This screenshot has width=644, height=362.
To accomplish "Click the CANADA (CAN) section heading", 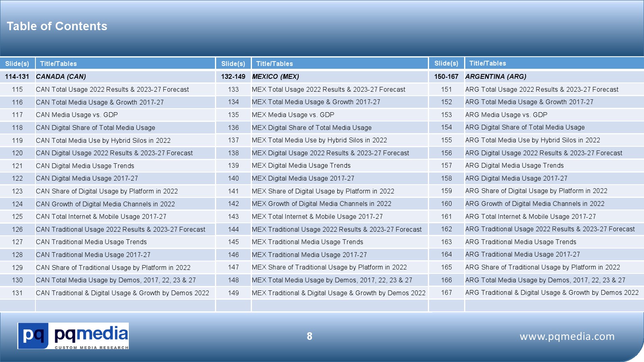I will 61,76.
